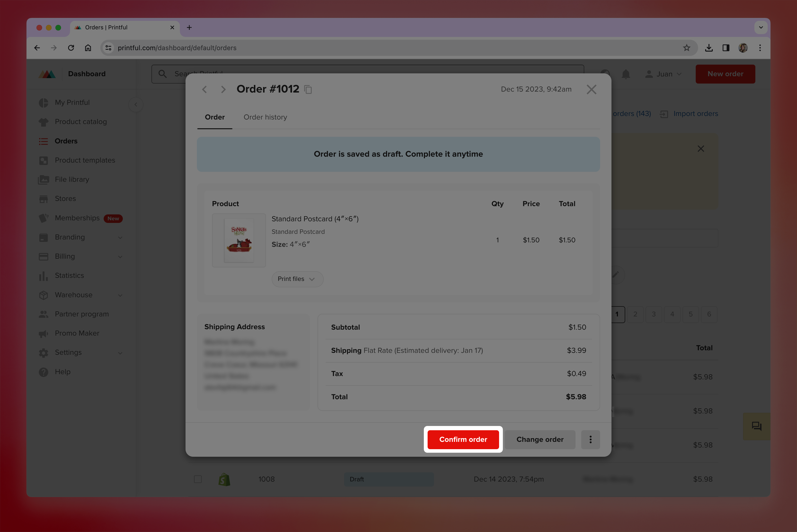Expand the Print files dropdown
The image size is (797, 532).
pos(297,279)
